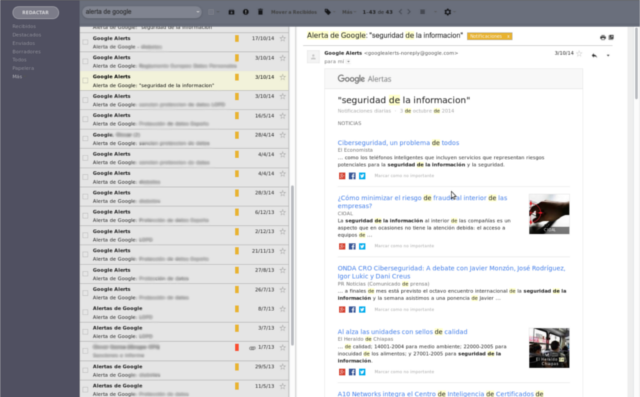Screen dimensions: 640x397
Task: Go to previous page of results
Action: tap(400, 12)
